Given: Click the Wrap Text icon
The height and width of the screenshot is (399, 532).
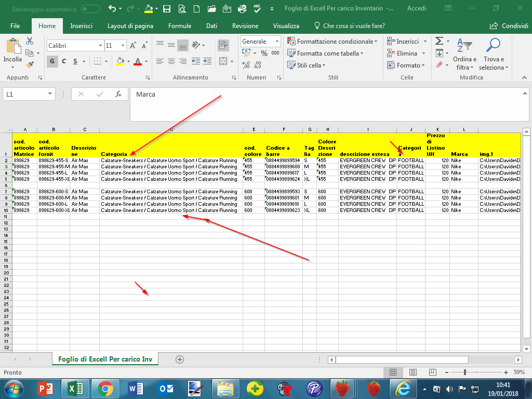Looking at the screenshot, I should [x=223, y=45].
